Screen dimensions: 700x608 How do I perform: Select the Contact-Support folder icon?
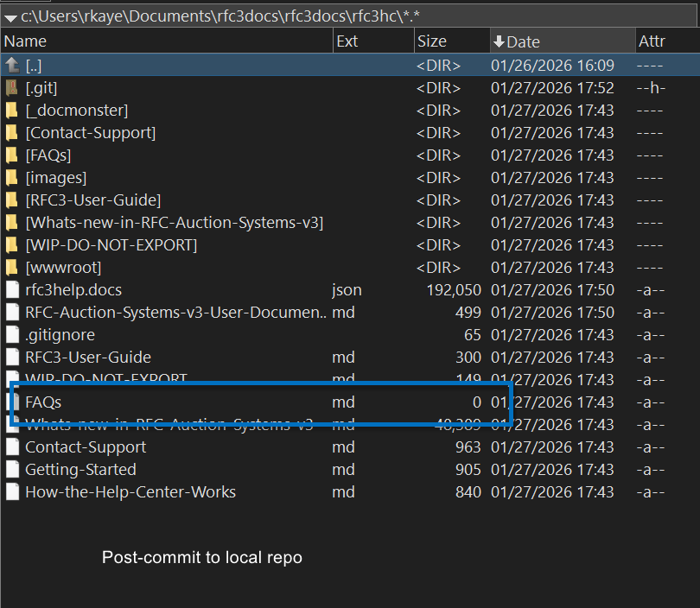[11, 133]
